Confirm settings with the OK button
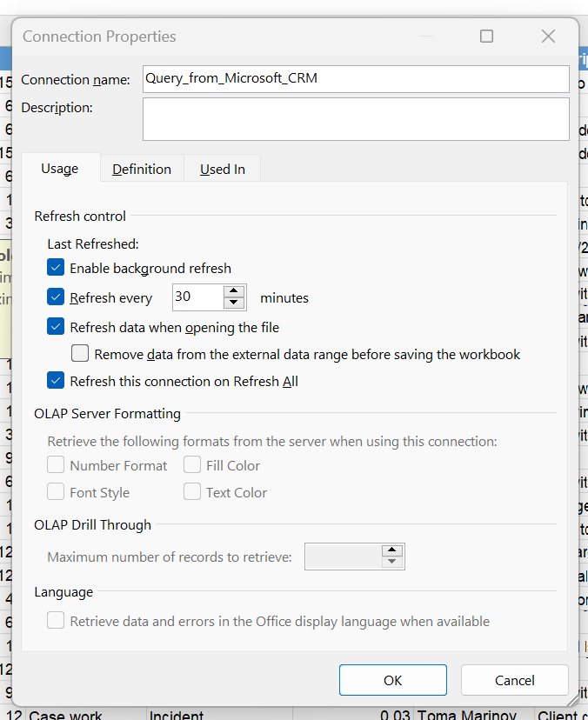588x720 pixels. pos(392,679)
